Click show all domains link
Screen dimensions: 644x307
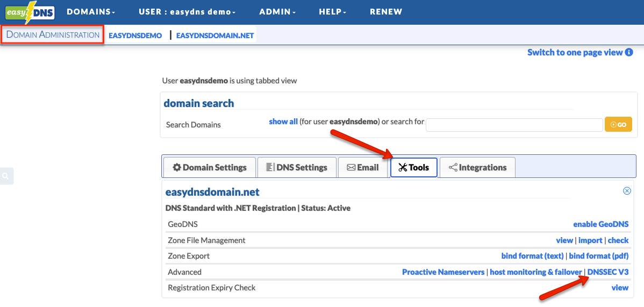[x=283, y=122]
